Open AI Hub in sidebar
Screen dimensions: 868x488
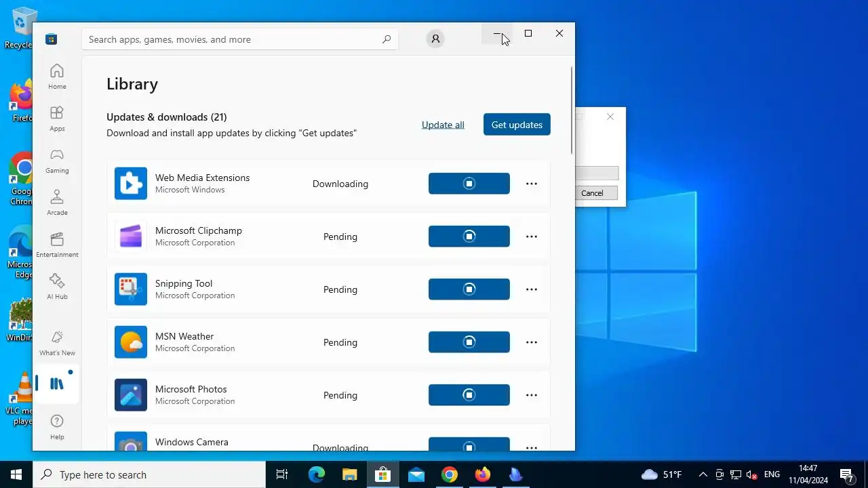57,286
